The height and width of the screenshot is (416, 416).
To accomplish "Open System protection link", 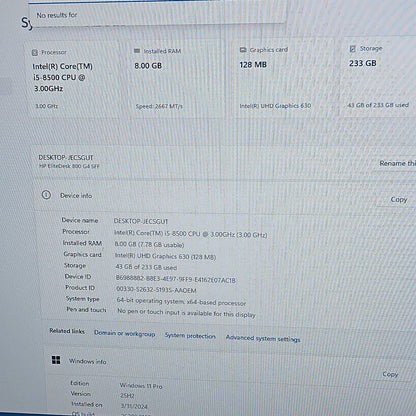I will [190, 336].
